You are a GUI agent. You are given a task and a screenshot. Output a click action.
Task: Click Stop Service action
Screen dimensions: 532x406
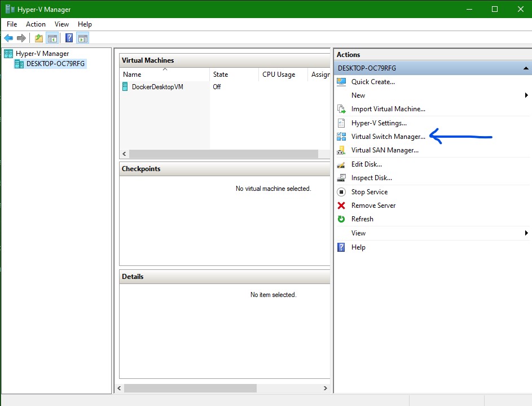[x=369, y=192]
